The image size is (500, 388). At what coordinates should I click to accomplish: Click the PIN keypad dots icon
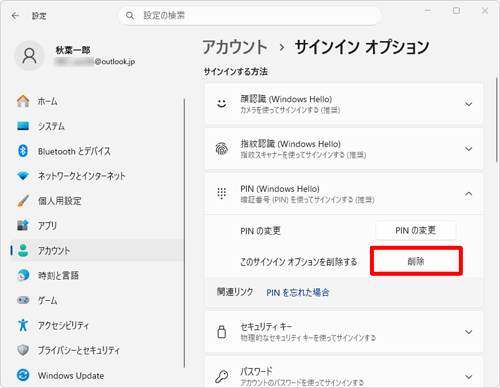(222, 193)
